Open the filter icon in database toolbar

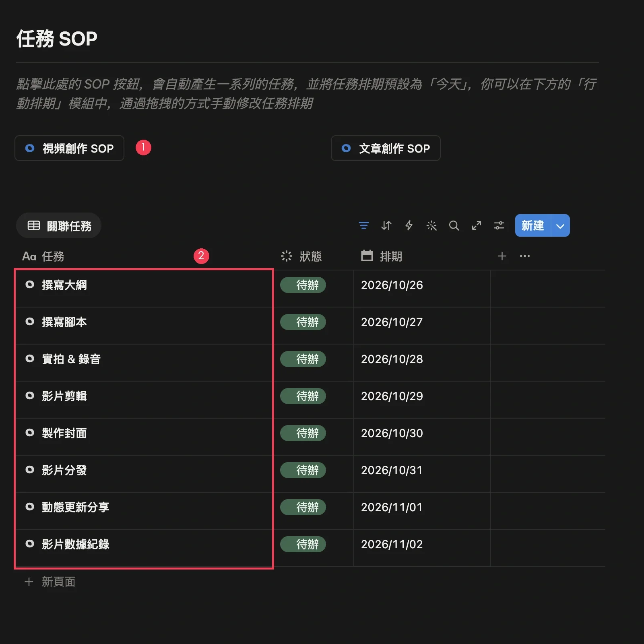pyautogui.click(x=364, y=225)
